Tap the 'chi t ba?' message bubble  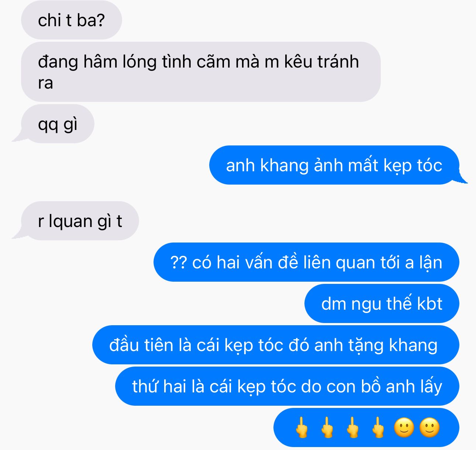[x=71, y=20]
